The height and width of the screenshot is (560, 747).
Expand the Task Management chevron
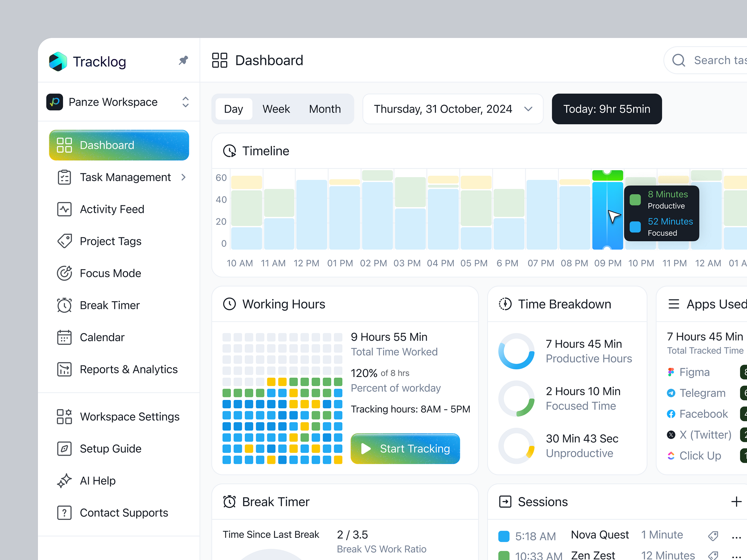[x=183, y=177]
